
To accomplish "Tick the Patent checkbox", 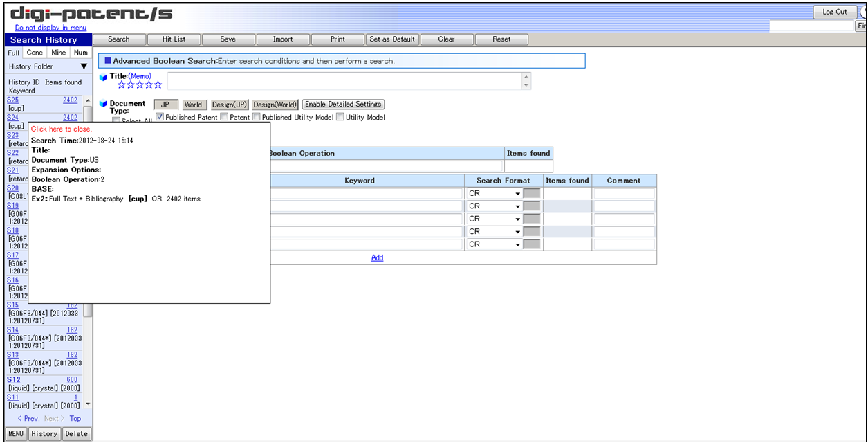I will pos(224,117).
